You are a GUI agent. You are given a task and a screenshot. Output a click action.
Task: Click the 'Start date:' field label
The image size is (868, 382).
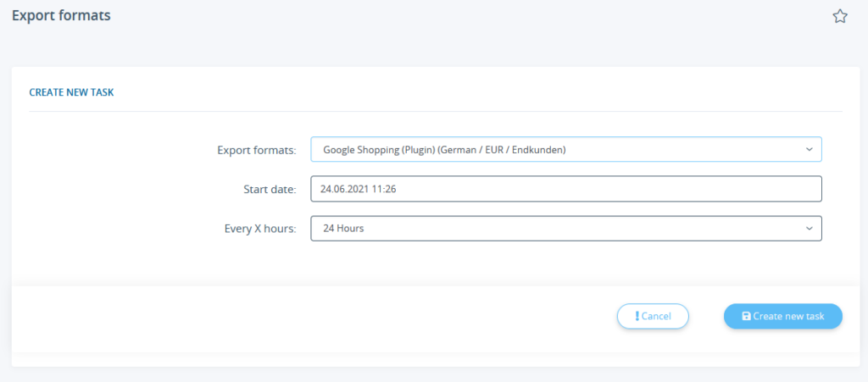(x=269, y=189)
